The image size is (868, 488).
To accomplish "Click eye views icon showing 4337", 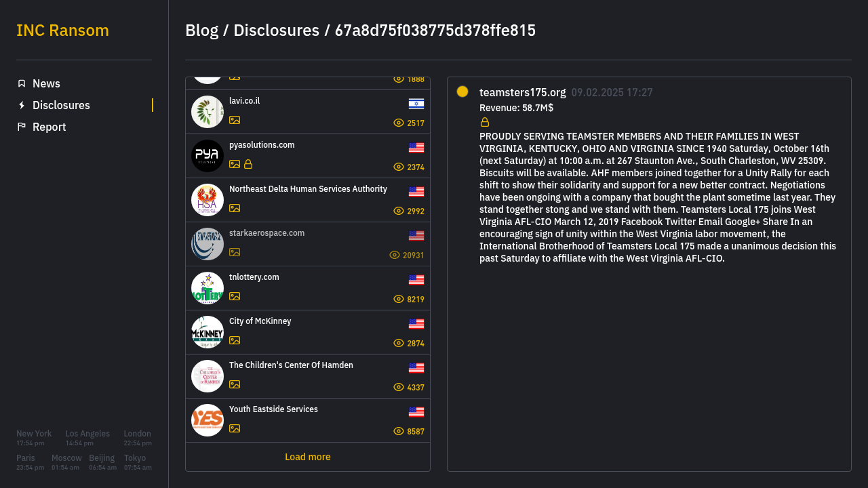I will 399,387.
